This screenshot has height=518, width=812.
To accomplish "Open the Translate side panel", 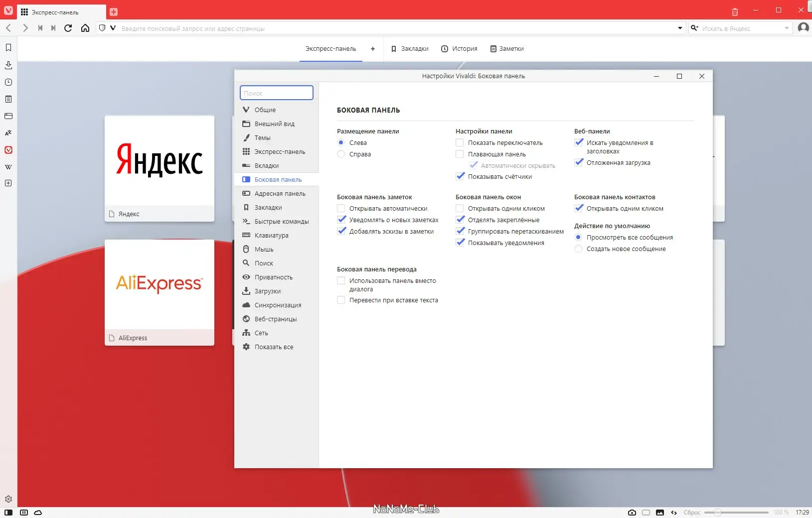I will tap(8, 133).
